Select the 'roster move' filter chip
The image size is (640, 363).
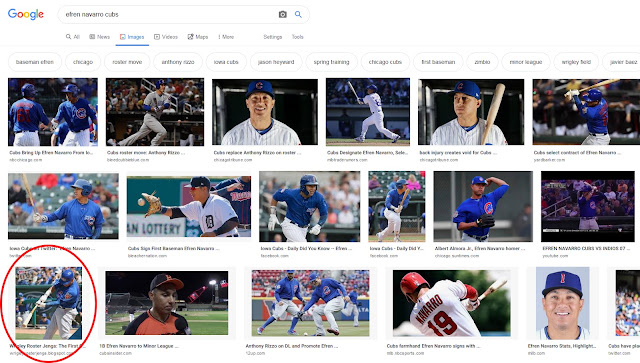coord(127,62)
